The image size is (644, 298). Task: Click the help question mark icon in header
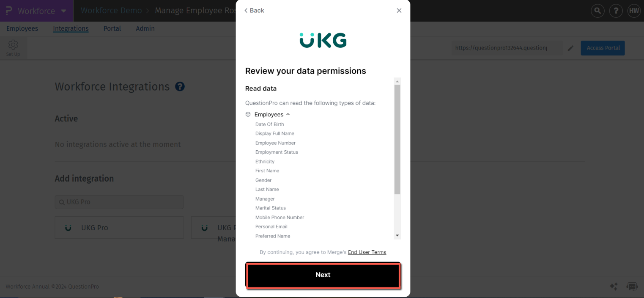click(616, 11)
